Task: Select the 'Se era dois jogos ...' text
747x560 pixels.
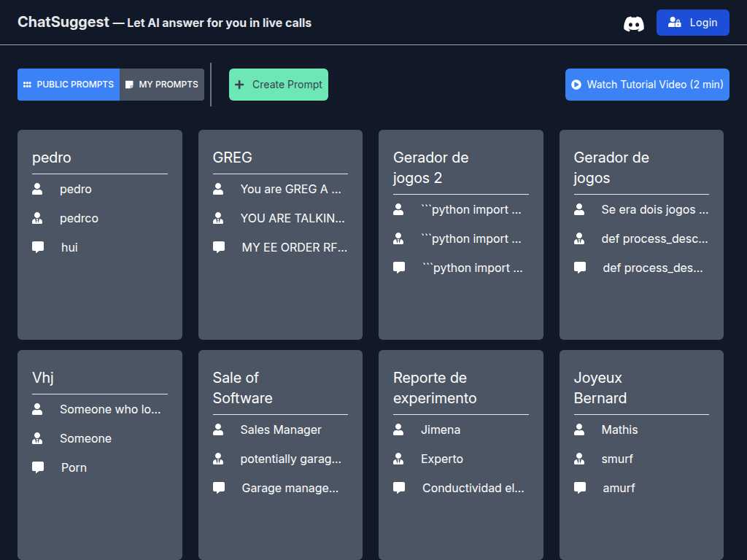Action: [655, 209]
